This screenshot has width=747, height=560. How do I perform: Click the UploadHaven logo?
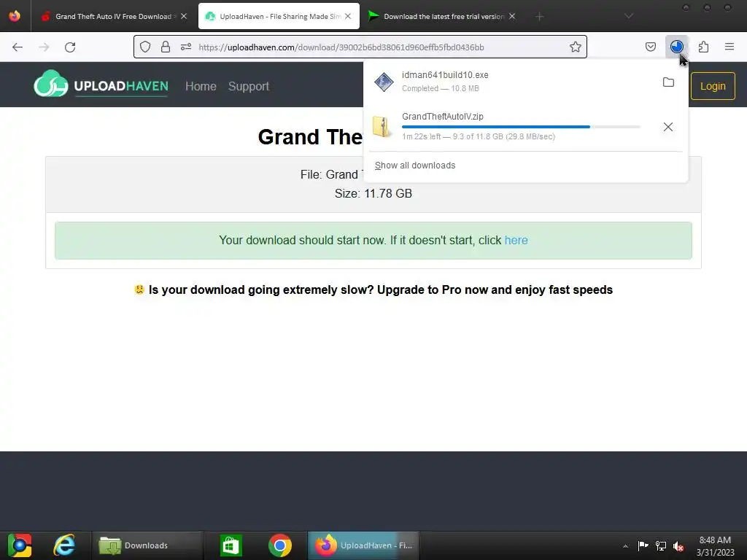[x=101, y=85]
